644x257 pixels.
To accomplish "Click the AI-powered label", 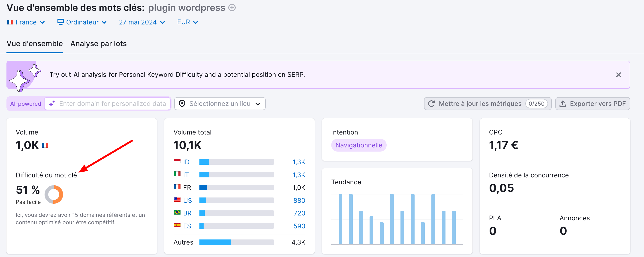I will tap(25, 104).
